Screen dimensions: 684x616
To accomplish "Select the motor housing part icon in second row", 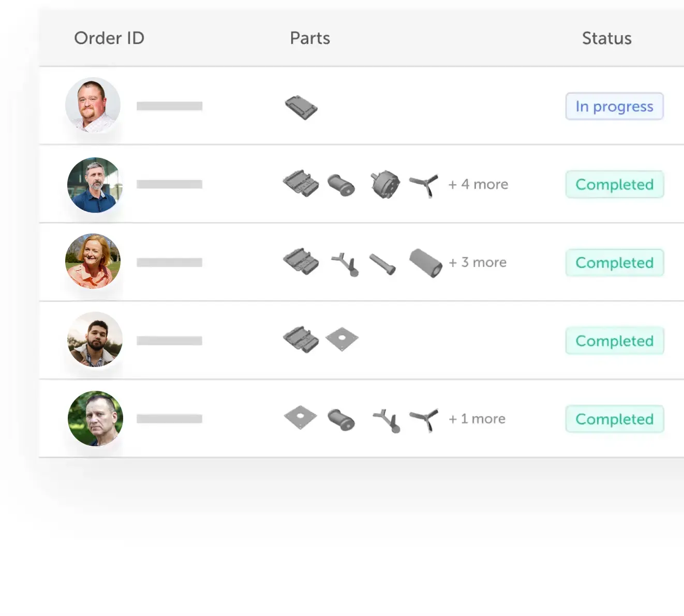I will click(x=385, y=185).
